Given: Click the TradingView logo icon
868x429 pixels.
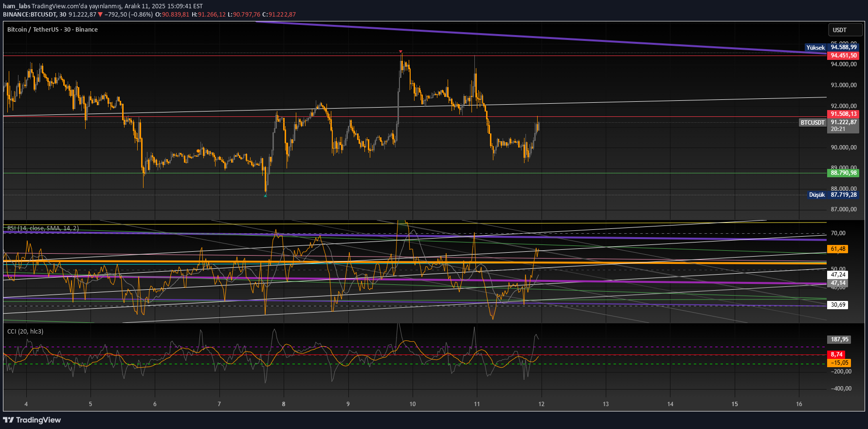Looking at the screenshot, I should [x=8, y=420].
